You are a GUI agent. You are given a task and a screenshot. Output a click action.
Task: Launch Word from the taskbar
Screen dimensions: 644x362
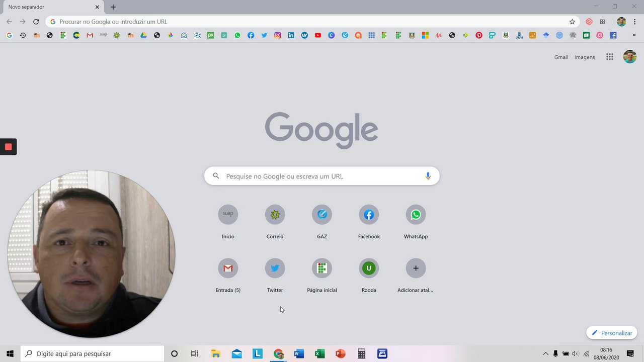299,353
